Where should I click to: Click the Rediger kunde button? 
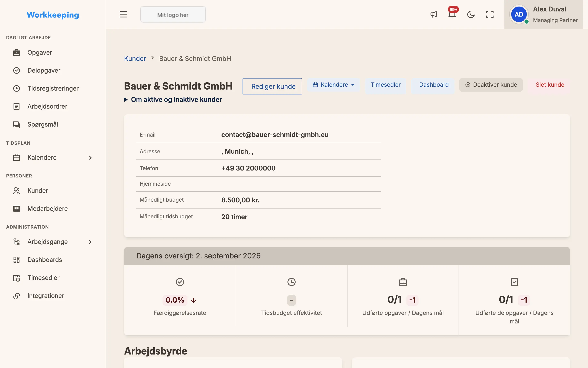coord(272,86)
